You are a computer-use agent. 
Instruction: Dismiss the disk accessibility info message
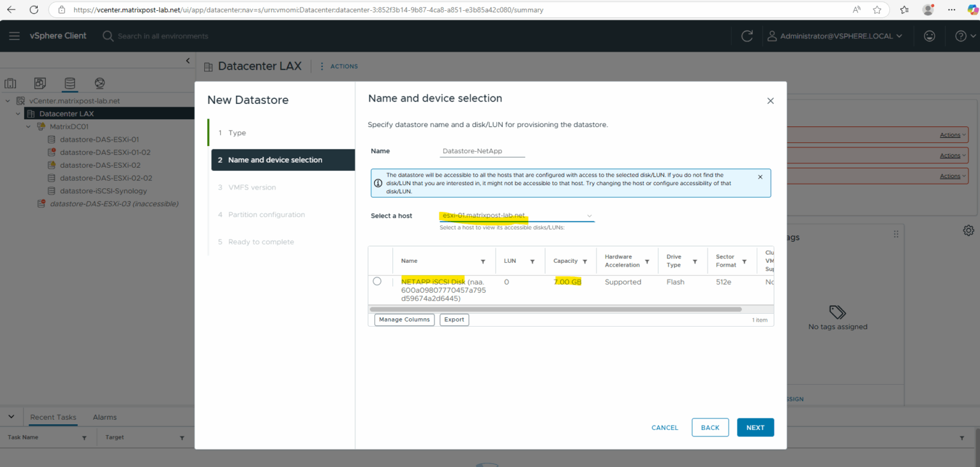[760, 175]
